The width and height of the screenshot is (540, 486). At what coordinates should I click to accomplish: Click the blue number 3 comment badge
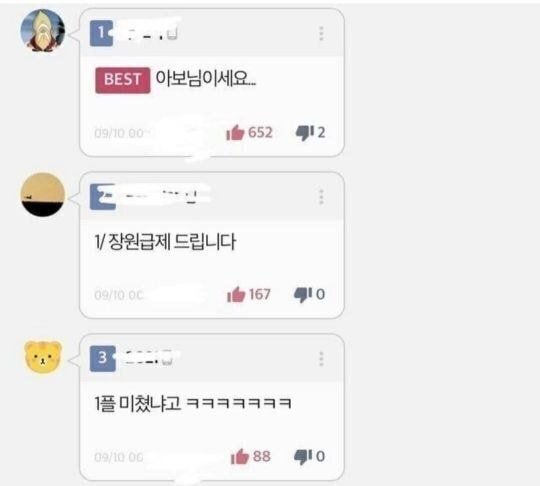pyautogui.click(x=103, y=359)
